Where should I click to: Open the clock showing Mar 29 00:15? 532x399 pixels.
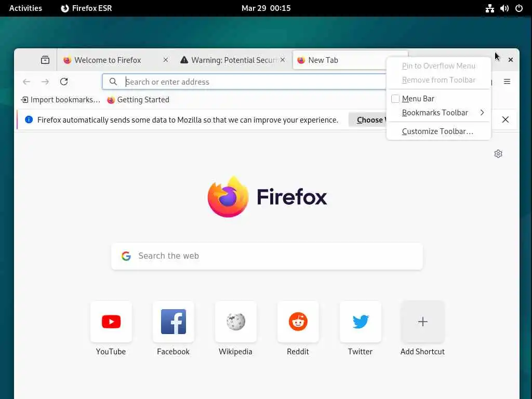pyautogui.click(x=266, y=8)
